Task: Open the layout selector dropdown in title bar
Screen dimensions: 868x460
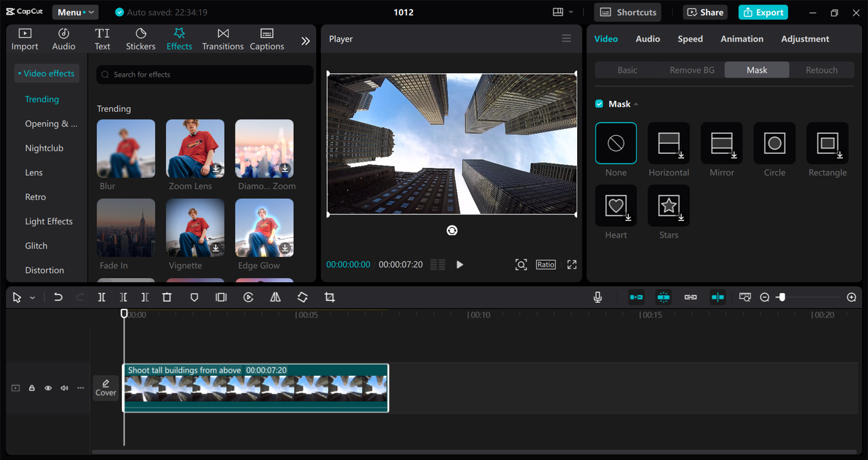Action: [x=563, y=12]
